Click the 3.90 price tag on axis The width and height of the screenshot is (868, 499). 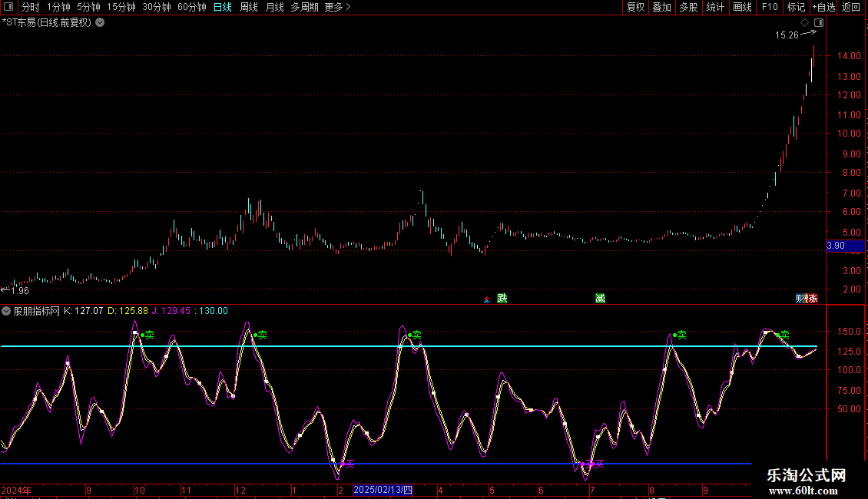[836, 245]
